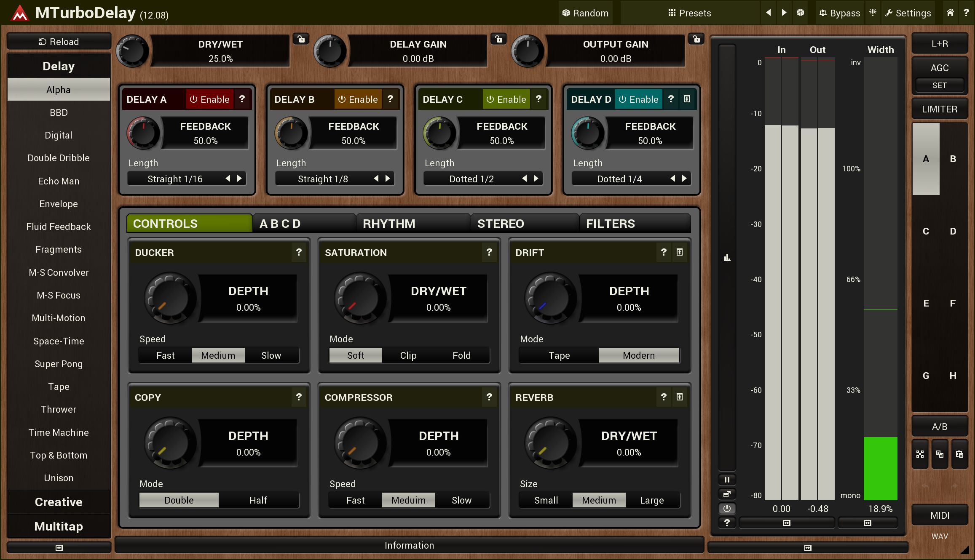Set Copy mode to Half

tap(258, 500)
